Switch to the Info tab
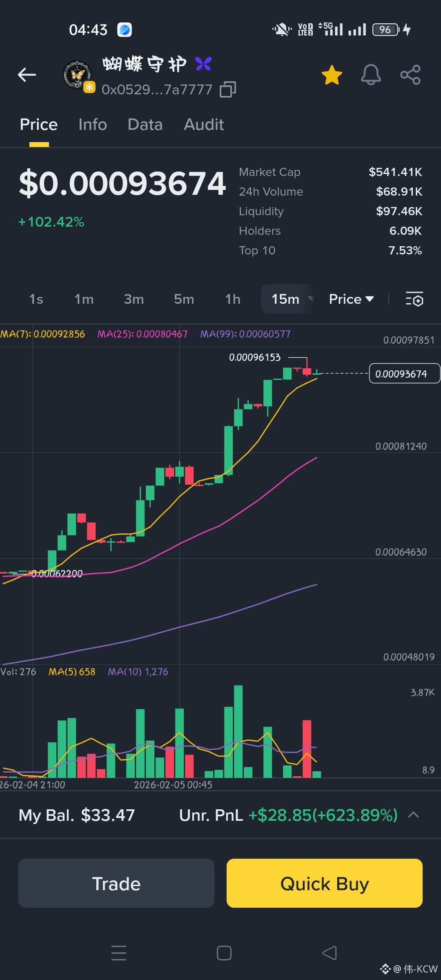 coord(93,125)
